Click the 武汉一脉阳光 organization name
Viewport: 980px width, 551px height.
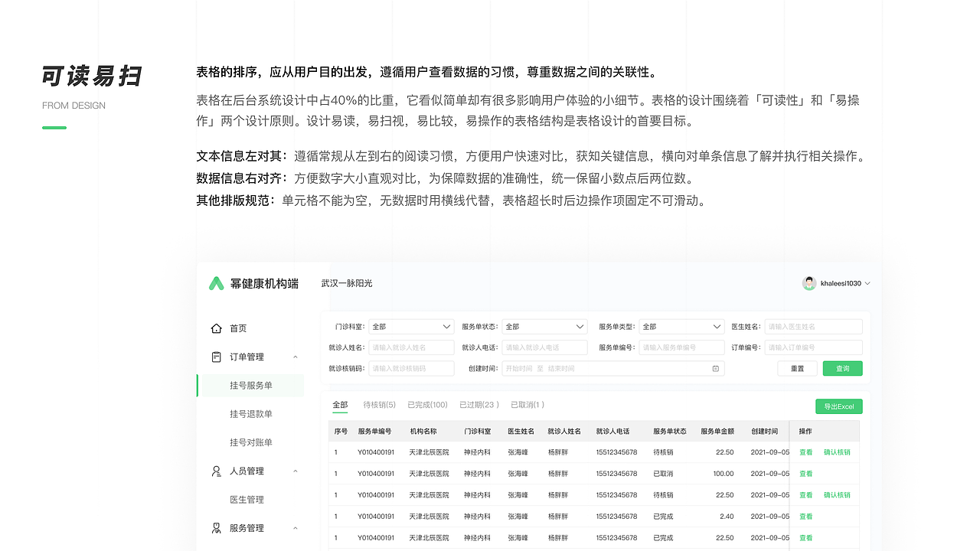(347, 283)
